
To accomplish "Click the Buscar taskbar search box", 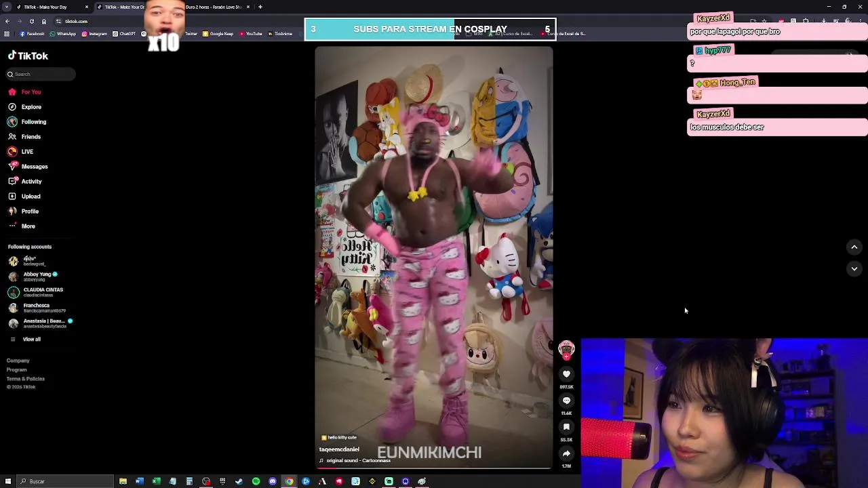I will pos(65,481).
